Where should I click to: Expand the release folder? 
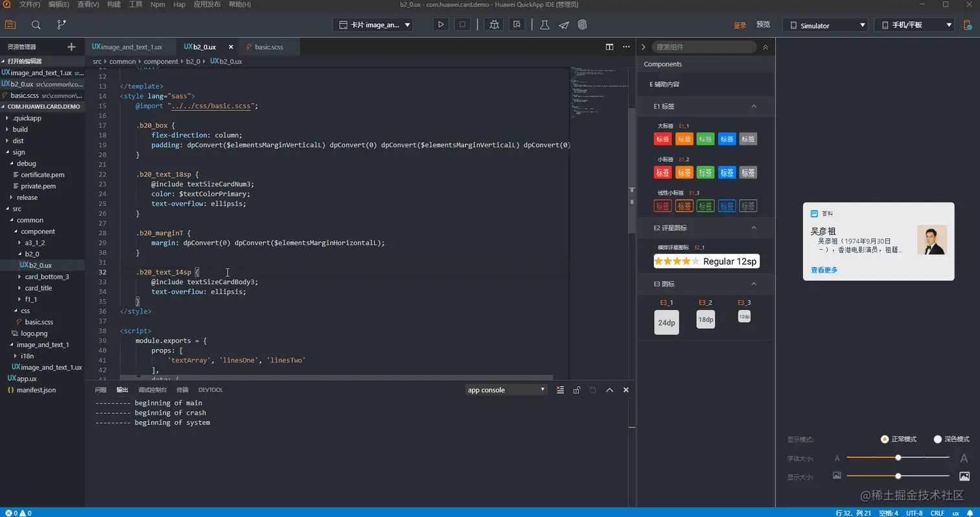pyautogui.click(x=27, y=197)
